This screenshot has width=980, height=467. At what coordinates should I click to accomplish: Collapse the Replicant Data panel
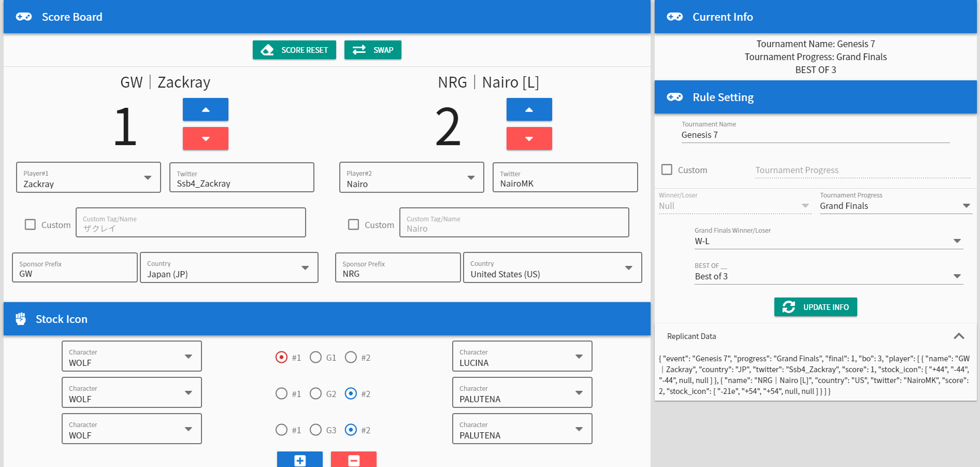[959, 336]
